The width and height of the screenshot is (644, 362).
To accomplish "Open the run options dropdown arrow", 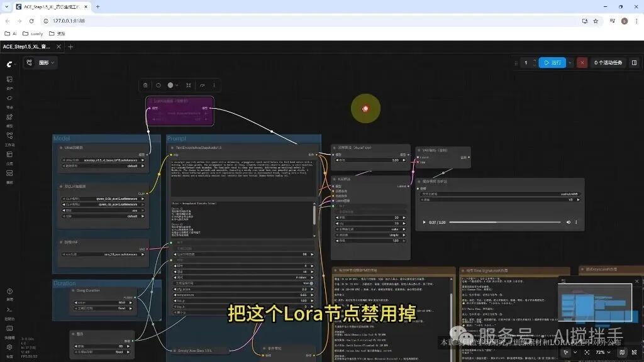I will coord(570,63).
